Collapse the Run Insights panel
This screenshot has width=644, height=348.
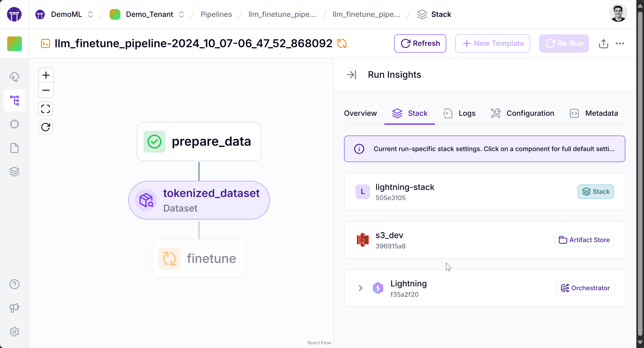click(x=351, y=75)
